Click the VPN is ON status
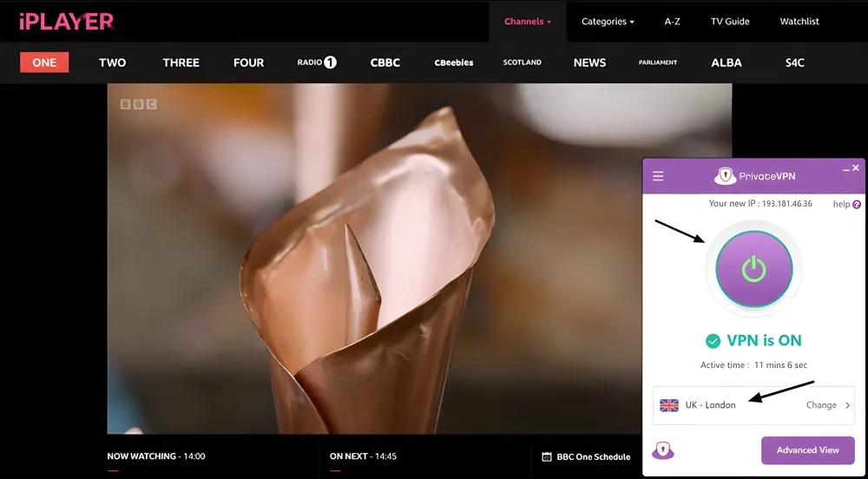Viewport: 868px width, 479px height. [764, 340]
